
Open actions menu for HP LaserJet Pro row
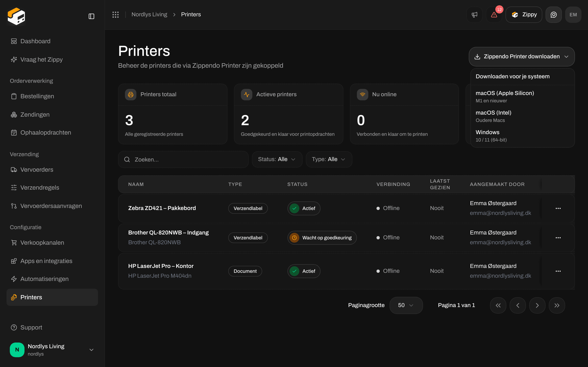point(558,271)
